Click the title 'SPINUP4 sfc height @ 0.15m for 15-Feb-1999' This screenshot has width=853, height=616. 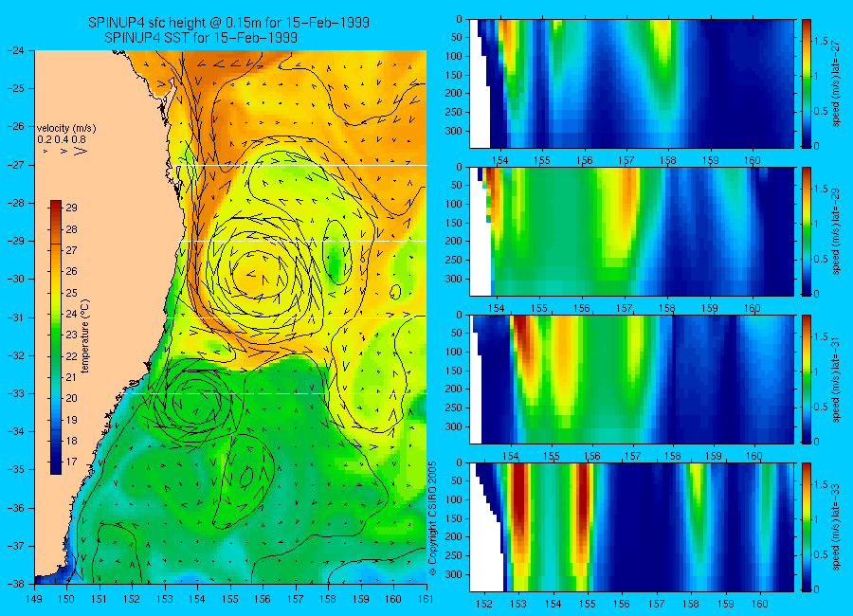pos(228,23)
